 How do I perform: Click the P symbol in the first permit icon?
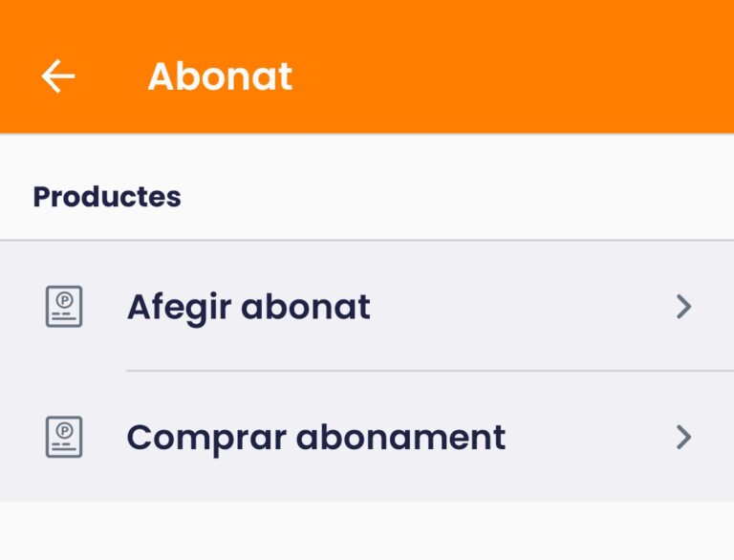tap(65, 300)
